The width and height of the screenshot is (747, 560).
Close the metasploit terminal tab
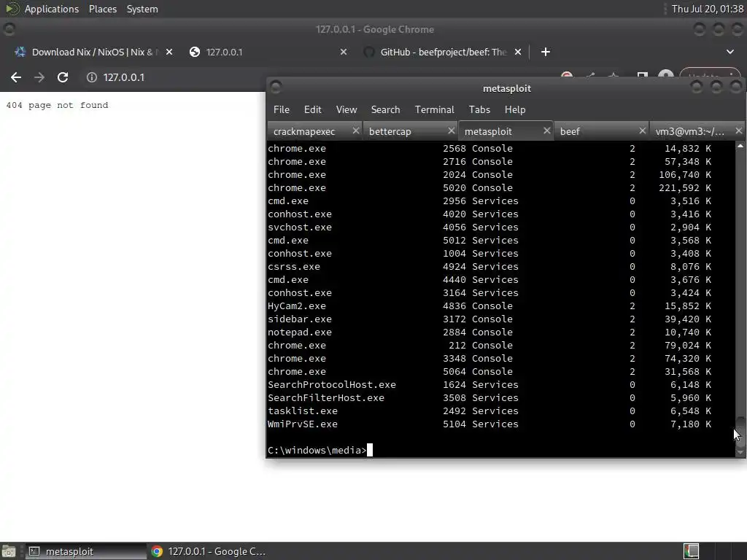547,131
